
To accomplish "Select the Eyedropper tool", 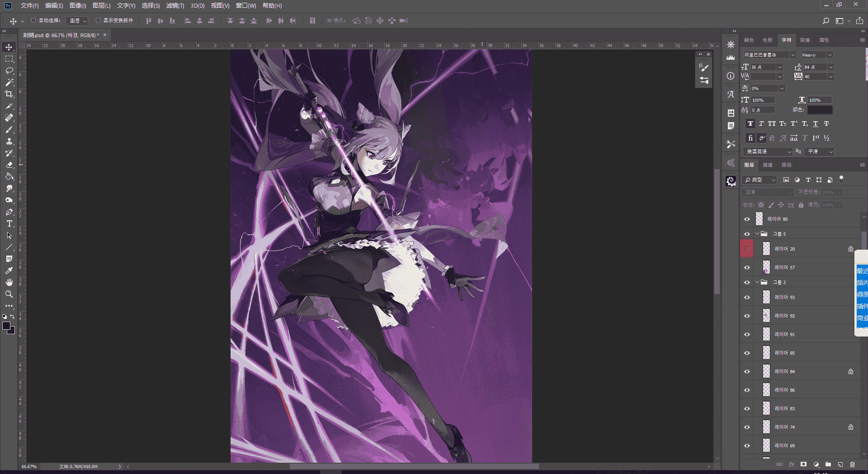I will pyautogui.click(x=9, y=270).
